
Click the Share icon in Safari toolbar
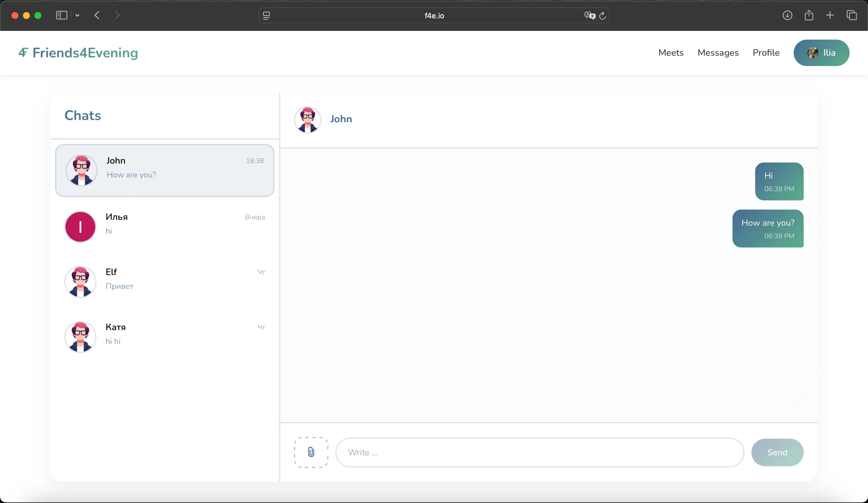(809, 15)
